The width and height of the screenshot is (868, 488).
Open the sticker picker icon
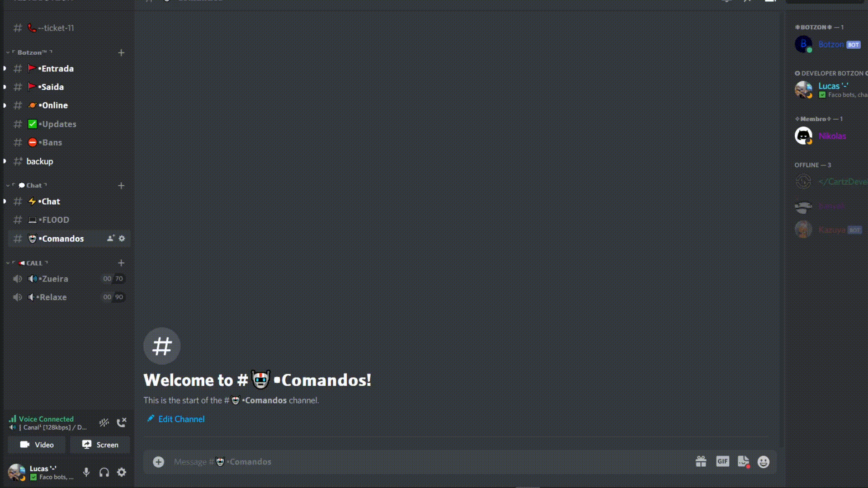point(743,461)
